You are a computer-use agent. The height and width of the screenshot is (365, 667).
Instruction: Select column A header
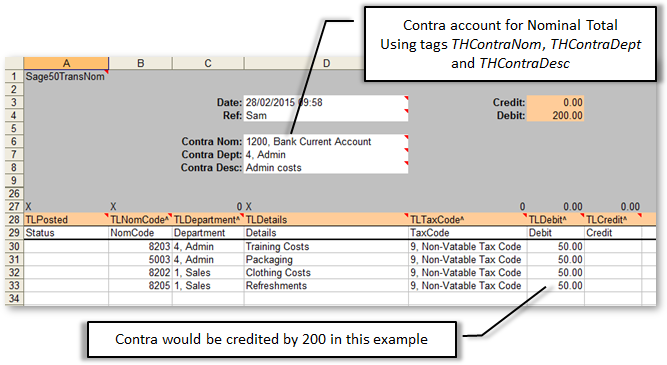click(66, 63)
